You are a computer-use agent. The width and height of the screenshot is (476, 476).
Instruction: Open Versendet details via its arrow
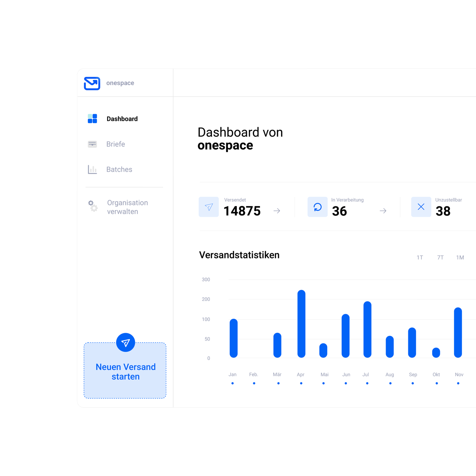tap(277, 210)
